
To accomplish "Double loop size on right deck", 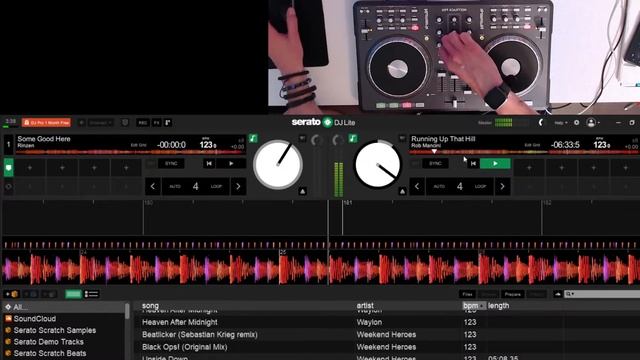I will pos(502,187).
